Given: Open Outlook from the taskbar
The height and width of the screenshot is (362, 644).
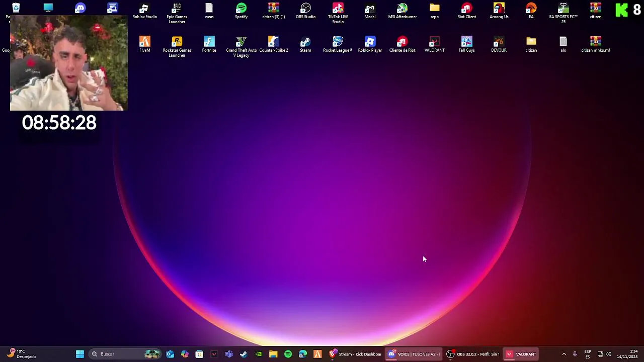Looking at the screenshot, I should pyautogui.click(x=170, y=354).
